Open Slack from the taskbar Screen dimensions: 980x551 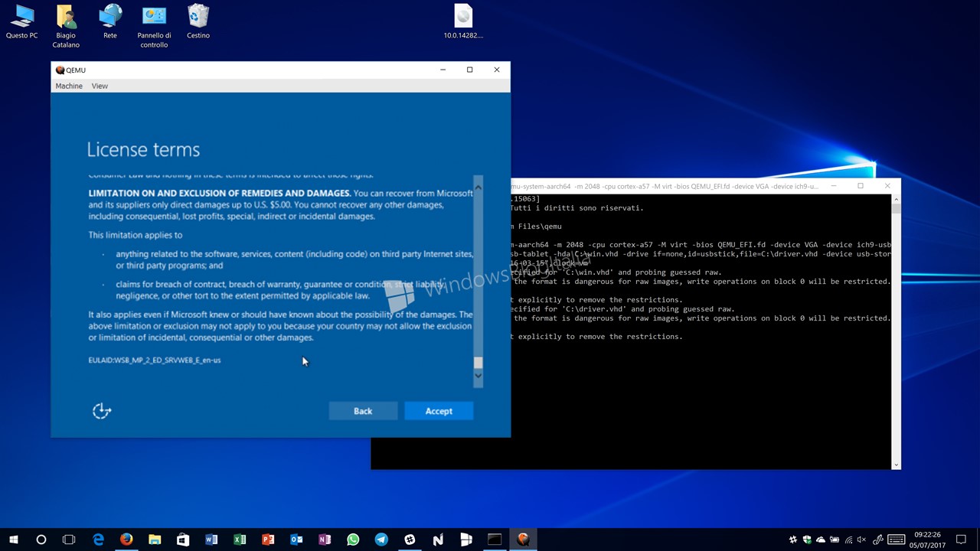410,540
